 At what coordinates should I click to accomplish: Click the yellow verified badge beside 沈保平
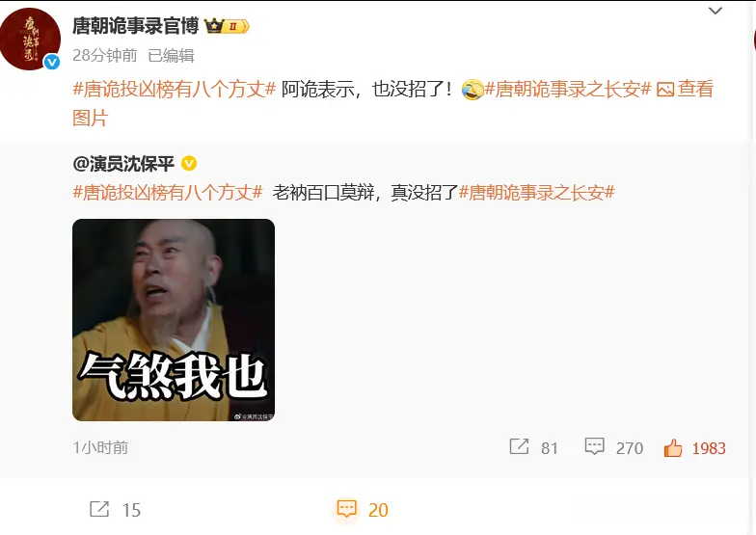[189, 164]
